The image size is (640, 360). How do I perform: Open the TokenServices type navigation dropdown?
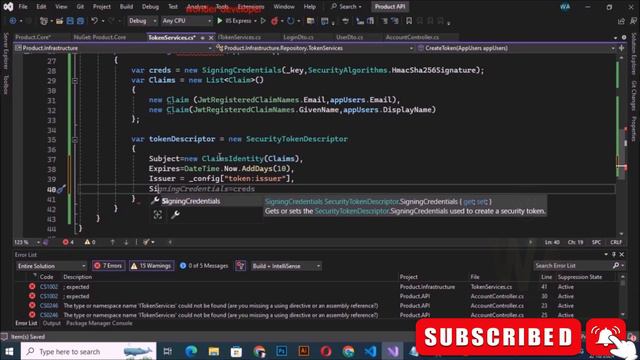(x=315, y=48)
